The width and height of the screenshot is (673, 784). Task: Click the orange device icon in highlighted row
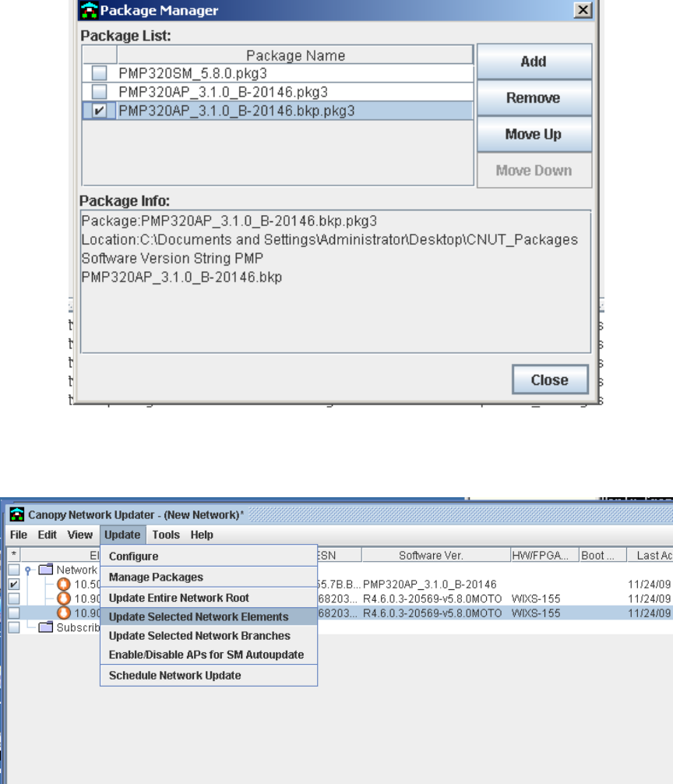(64, 613)
